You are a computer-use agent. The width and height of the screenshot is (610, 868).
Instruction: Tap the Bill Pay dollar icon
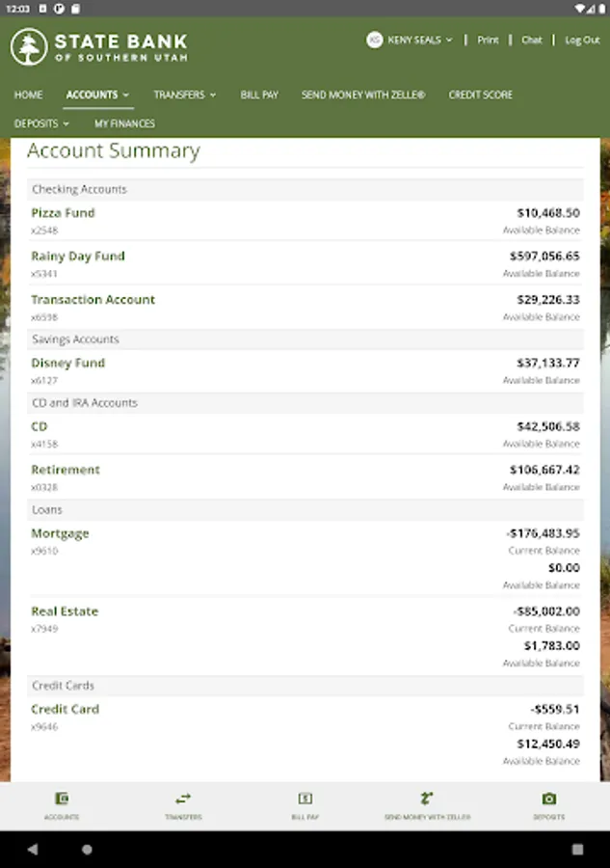[305, 799]
